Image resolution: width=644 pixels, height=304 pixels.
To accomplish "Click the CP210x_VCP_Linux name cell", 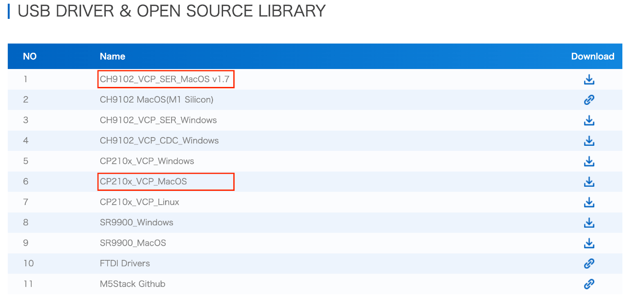I will click(x=139, y=202).
